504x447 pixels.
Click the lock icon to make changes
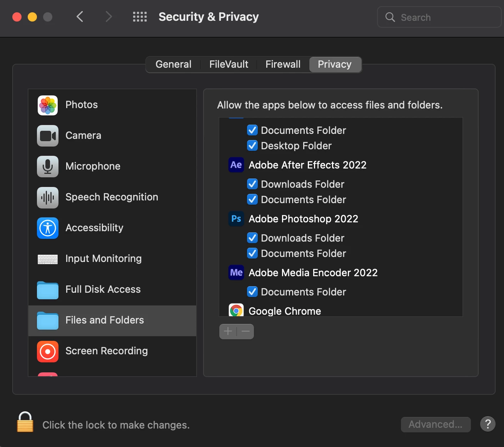click(25, 422)
